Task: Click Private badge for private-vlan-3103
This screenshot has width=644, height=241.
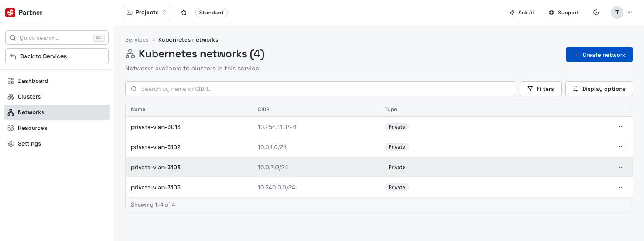Action: [397, 167]
